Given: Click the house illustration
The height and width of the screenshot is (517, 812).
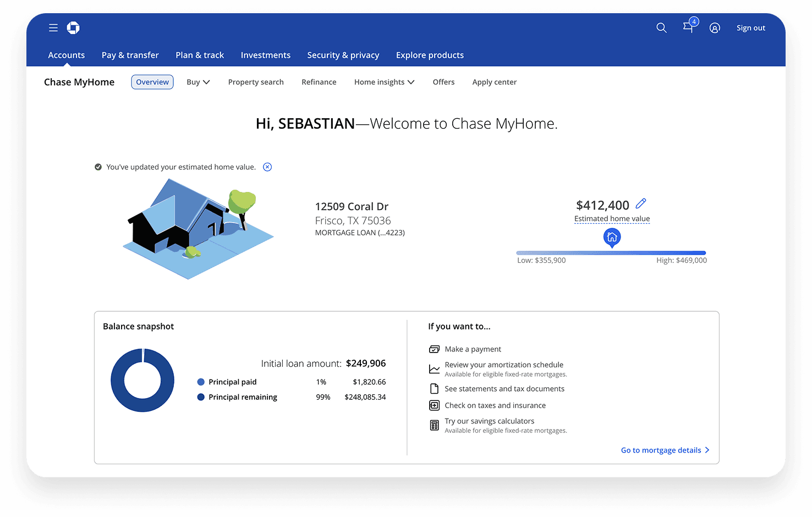Looking at the screenshot, I should pos(198,228).
